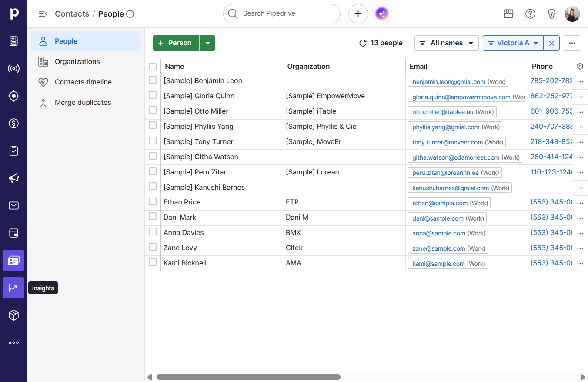Click the anna@sample.com email
This screenshot has height=382, width=588.
pyautogui.click(x=439, y=233)
